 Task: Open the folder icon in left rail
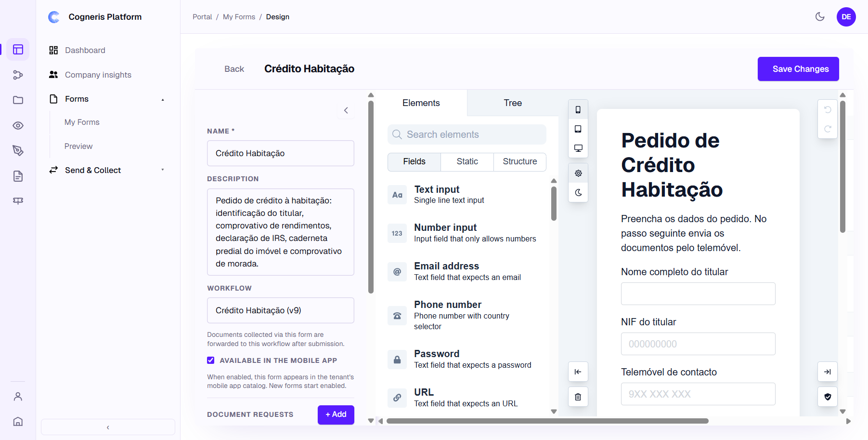click(x=18, y=100)
